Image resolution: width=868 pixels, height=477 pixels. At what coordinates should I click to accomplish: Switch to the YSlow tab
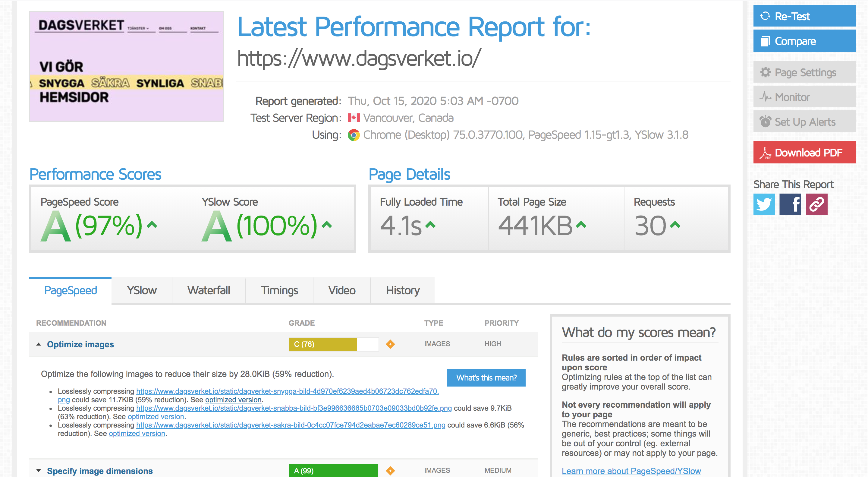pyautogui.click(x=142, y=290)
